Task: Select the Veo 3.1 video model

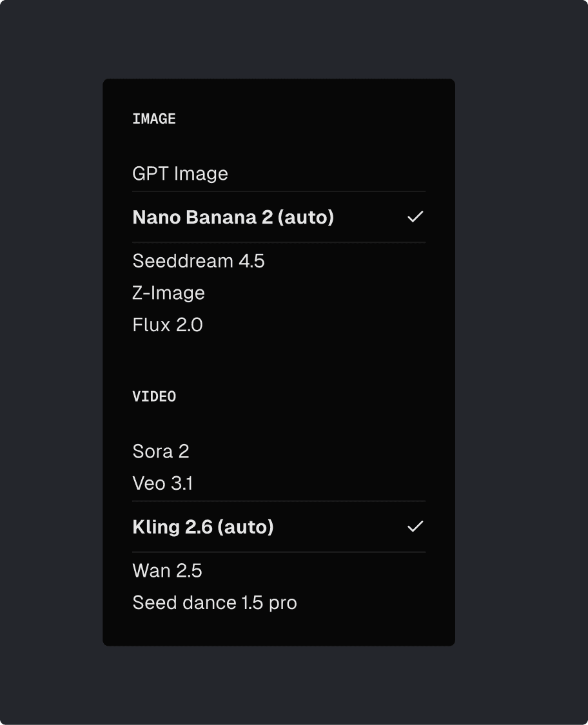Action: [162, 483]
